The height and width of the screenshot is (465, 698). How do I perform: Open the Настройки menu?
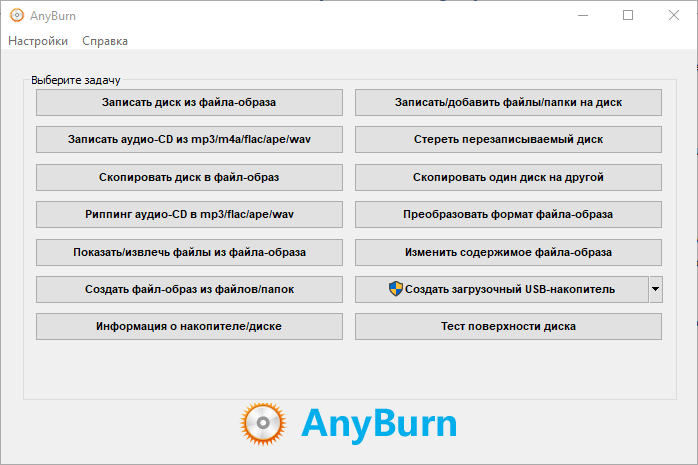coord(38,41)
